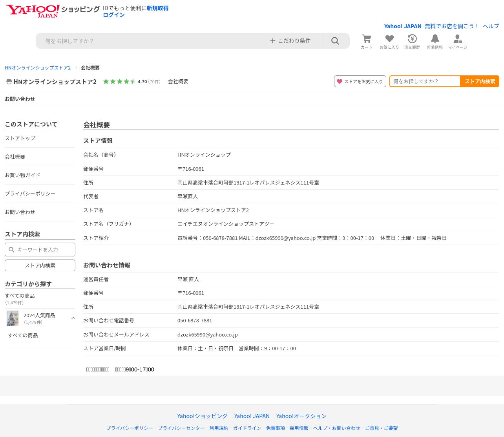Click the ストア紹介 description text

[x=312, y=238]
